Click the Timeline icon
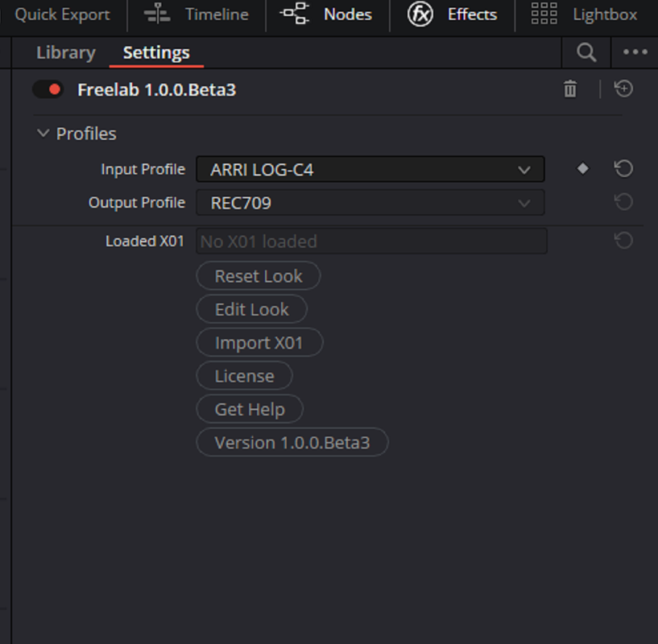Image resolution: width=658 pixels, height=644 pixels. tap(157, 14)
